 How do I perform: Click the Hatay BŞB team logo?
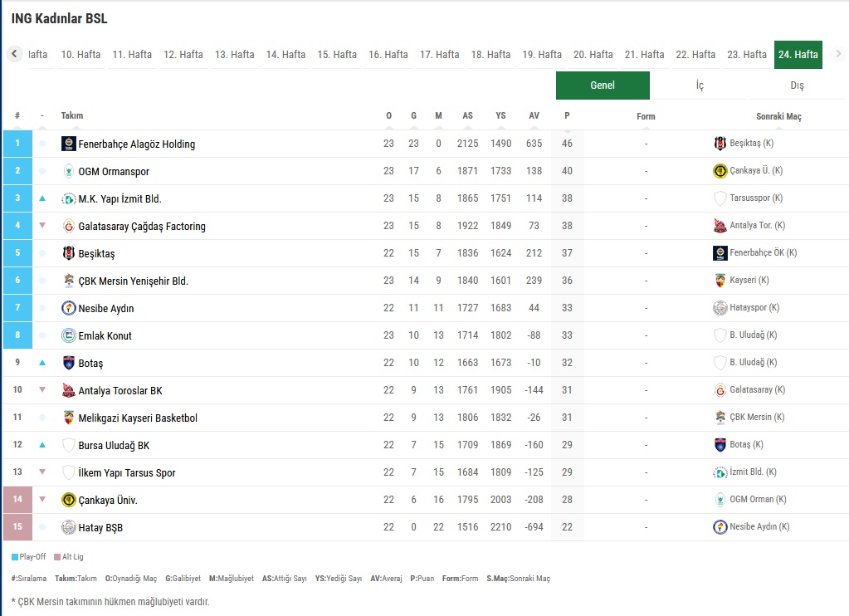pyautogui.click(x=68, y=527)
